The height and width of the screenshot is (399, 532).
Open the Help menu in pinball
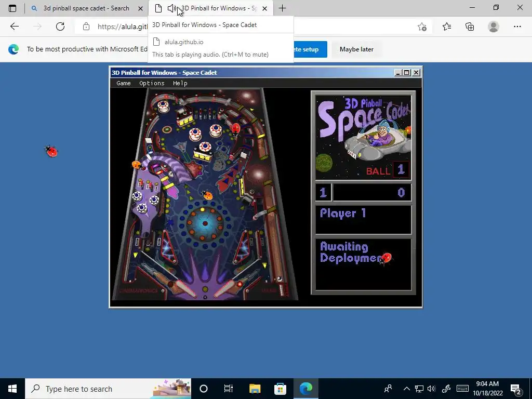click(180, 83)
